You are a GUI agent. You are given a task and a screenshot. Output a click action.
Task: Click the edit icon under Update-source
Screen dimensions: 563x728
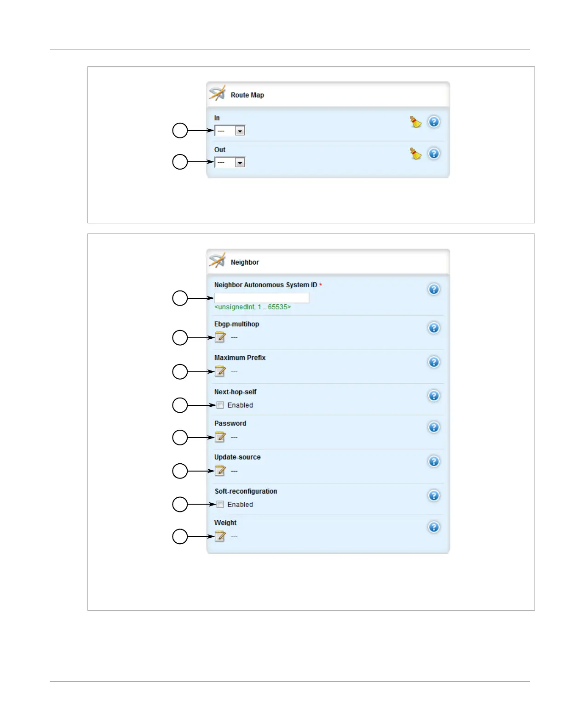tap(220, 471)
